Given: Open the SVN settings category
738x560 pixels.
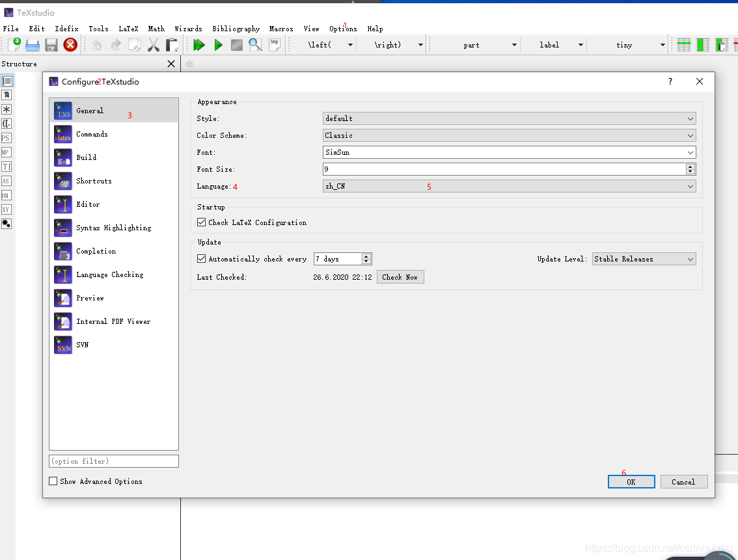Looking at the screenshot, I should 114,345.
